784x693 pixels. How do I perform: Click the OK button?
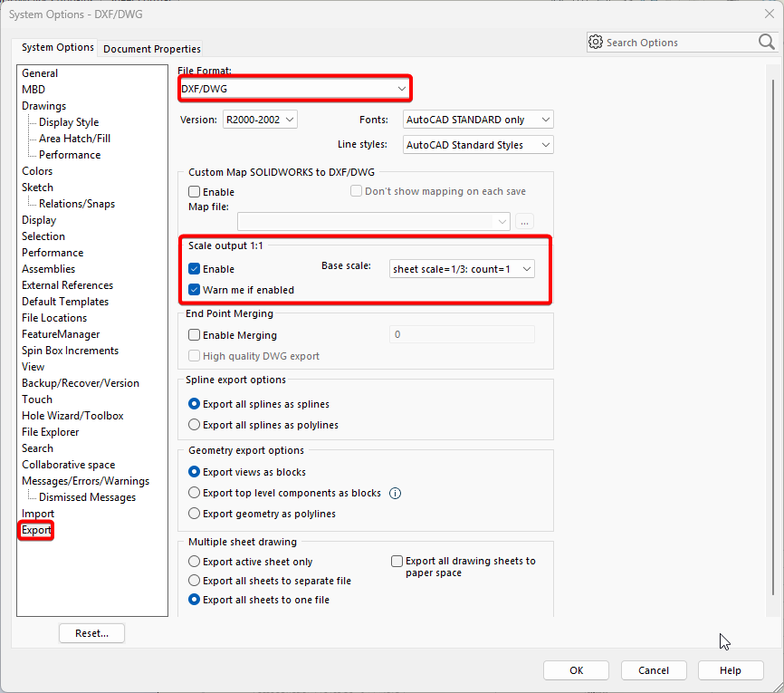point(576,670)
